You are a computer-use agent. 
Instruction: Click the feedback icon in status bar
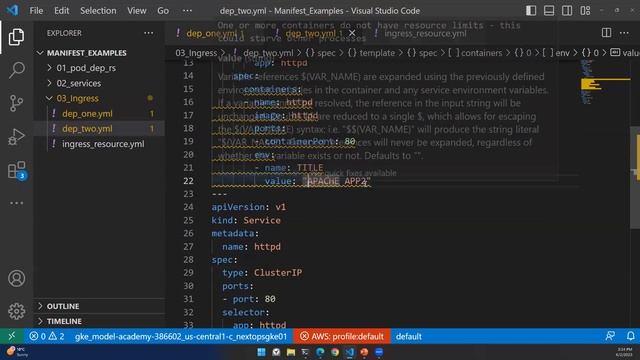pyautogui.click(x=610, y=336)
